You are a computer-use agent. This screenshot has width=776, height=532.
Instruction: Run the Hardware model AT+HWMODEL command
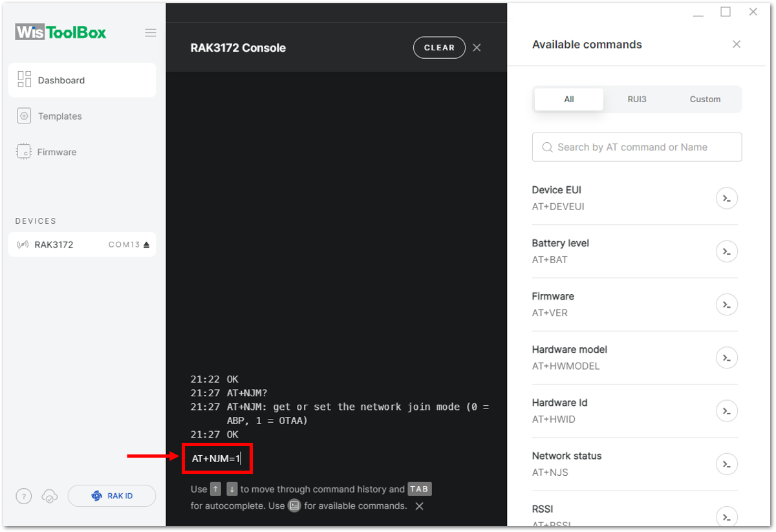(727, 357)
